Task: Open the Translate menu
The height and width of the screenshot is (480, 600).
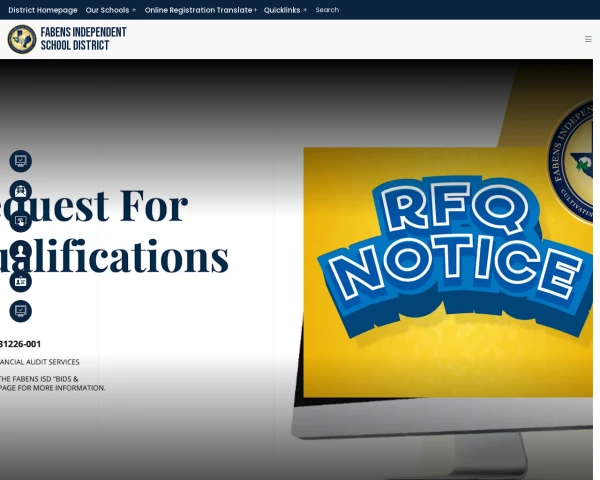Action: click(x=234, y=10)
